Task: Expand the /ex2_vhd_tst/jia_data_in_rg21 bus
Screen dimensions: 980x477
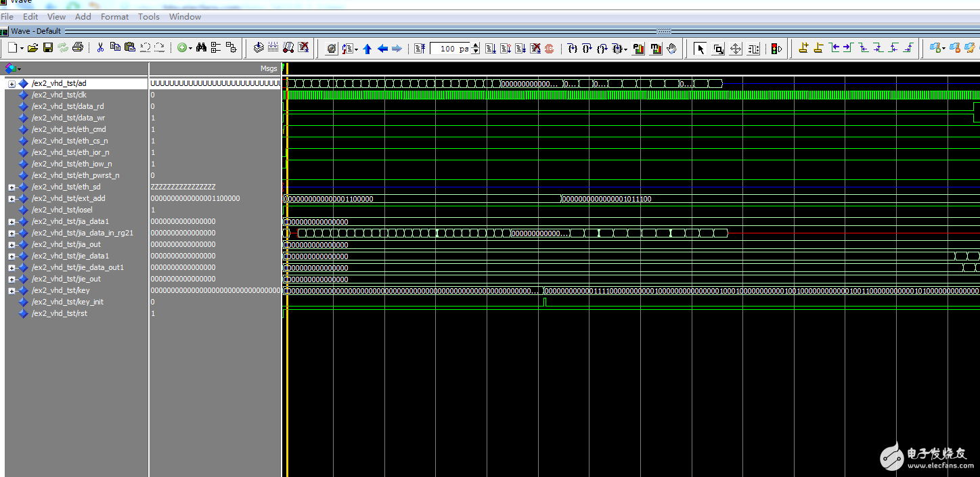Action: (x=12, y=233)
